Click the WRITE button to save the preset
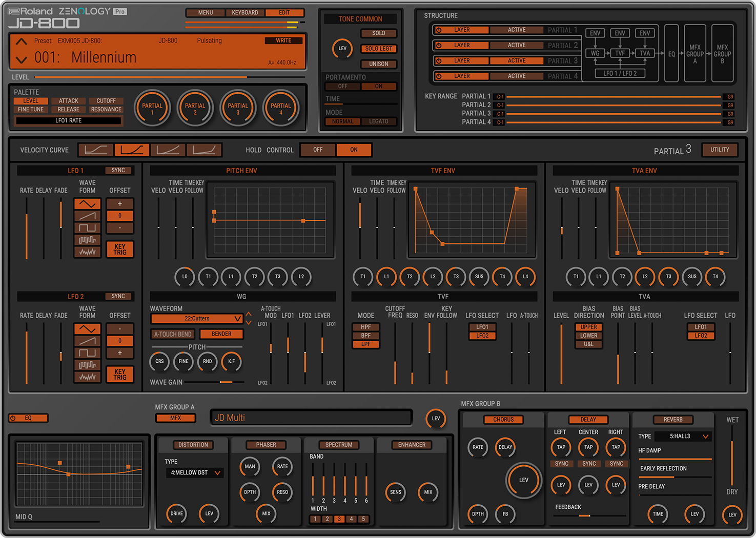756x538 pixels. click(x=283, y=40)
